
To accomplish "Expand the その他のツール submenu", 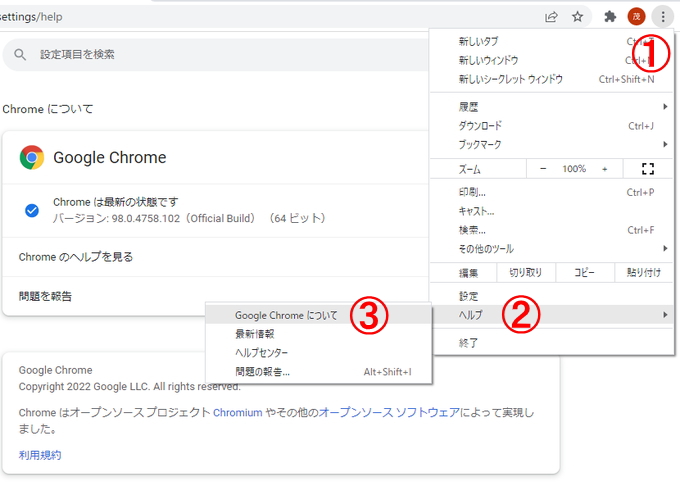I will (x=552, y=249).
